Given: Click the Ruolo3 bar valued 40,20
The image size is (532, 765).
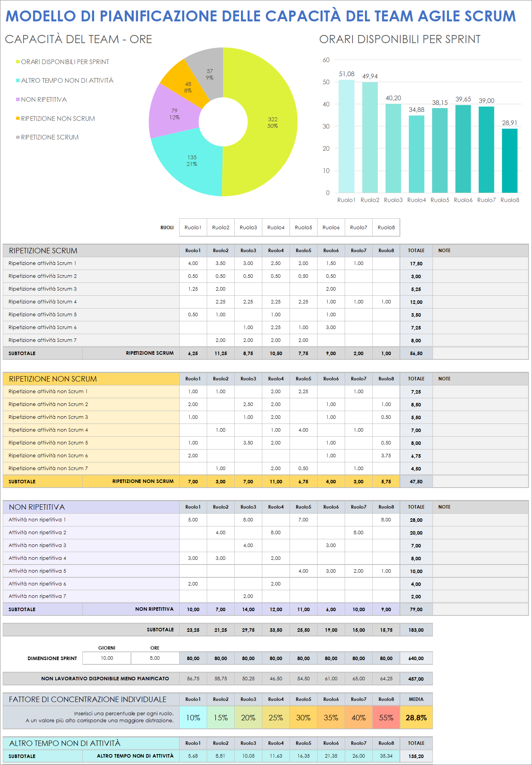Looking at the screenshot, I should (393, 148).
